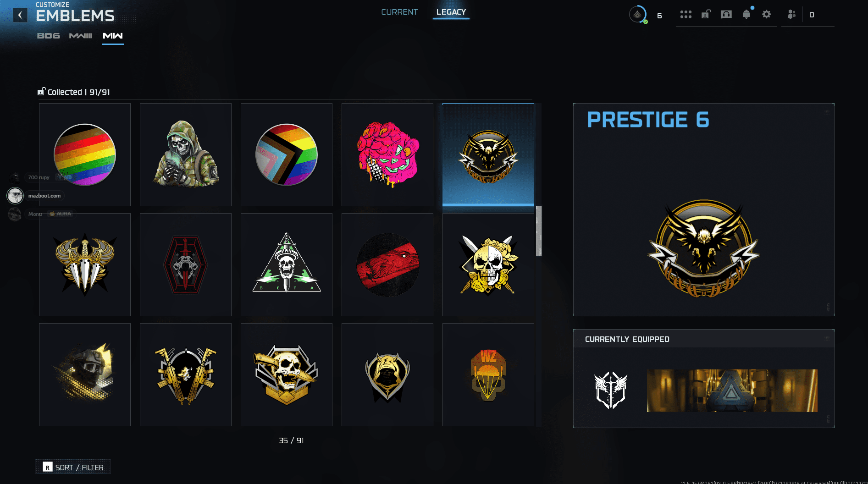Switch to the MWIII emblems category

(81, 36)
